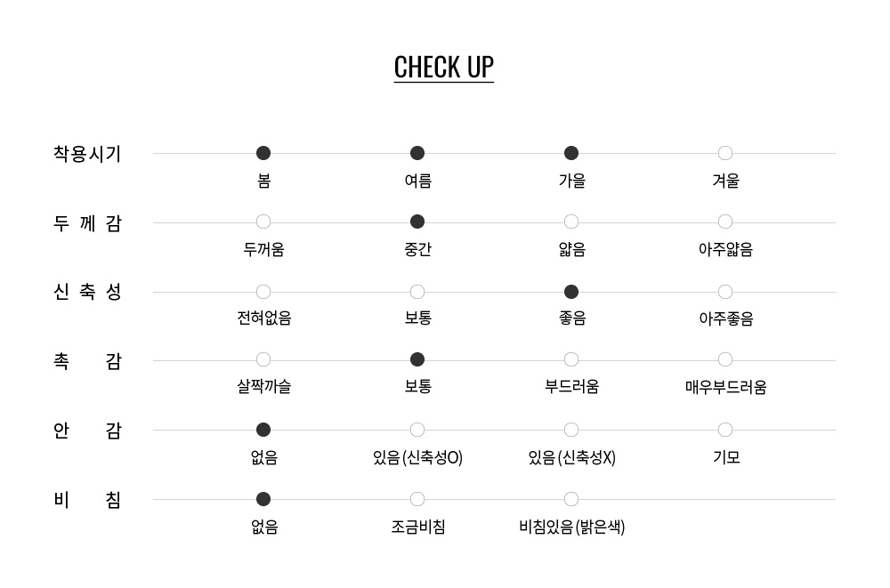The width and height of the screenshot is (890, 588).
Task: Choose the 여름 wearing season dot
Action: coord(417,153)
